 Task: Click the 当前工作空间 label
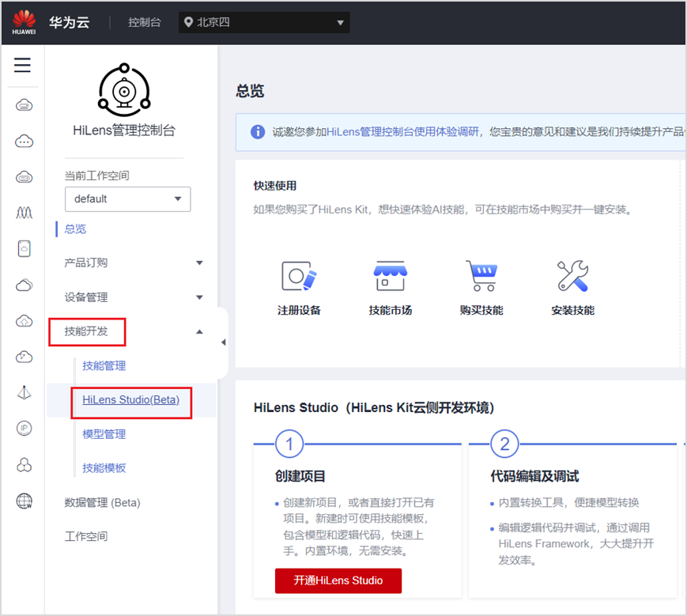click(x=96, y=176)
